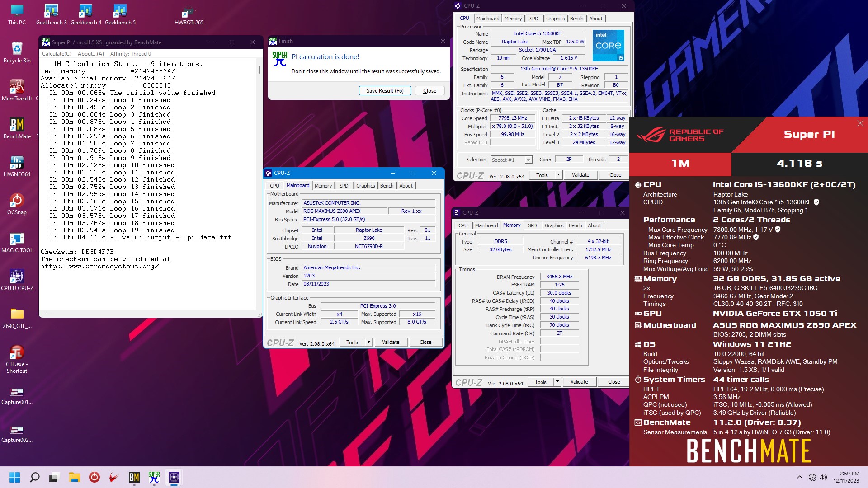
Task: Switch to OCSnap in taskbar
Action: pos(94,477)
